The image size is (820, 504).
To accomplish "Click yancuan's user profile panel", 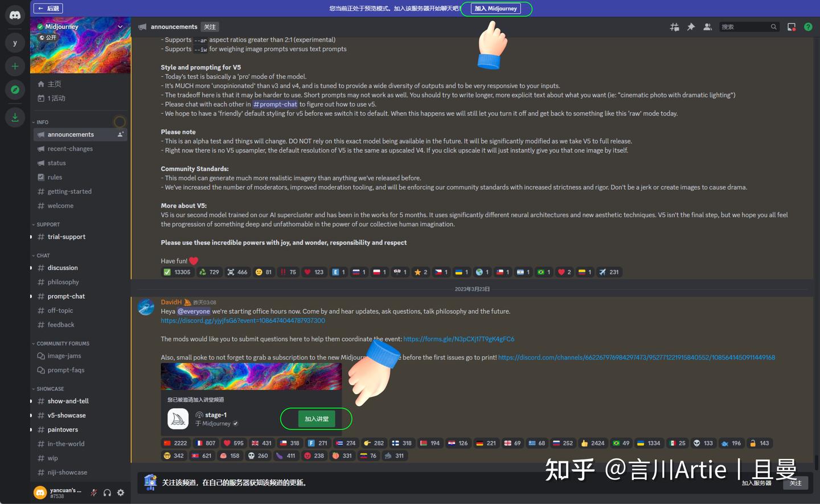I will point(57,493).
